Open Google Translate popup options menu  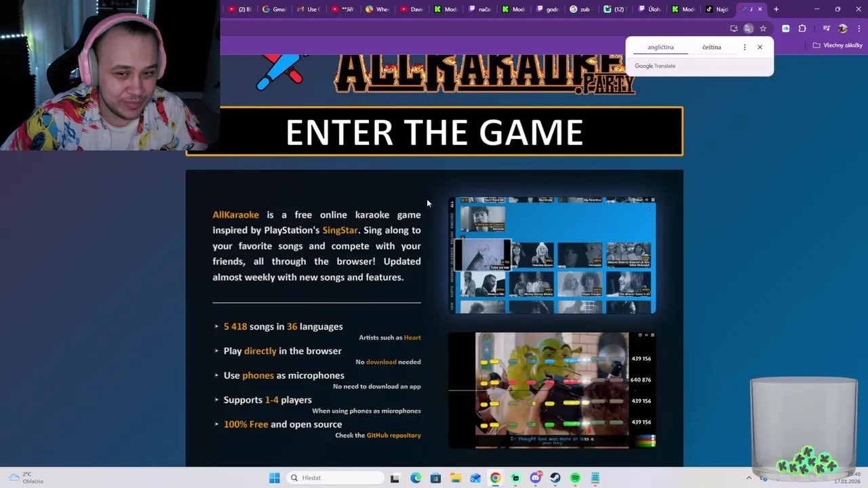[745, 47]
